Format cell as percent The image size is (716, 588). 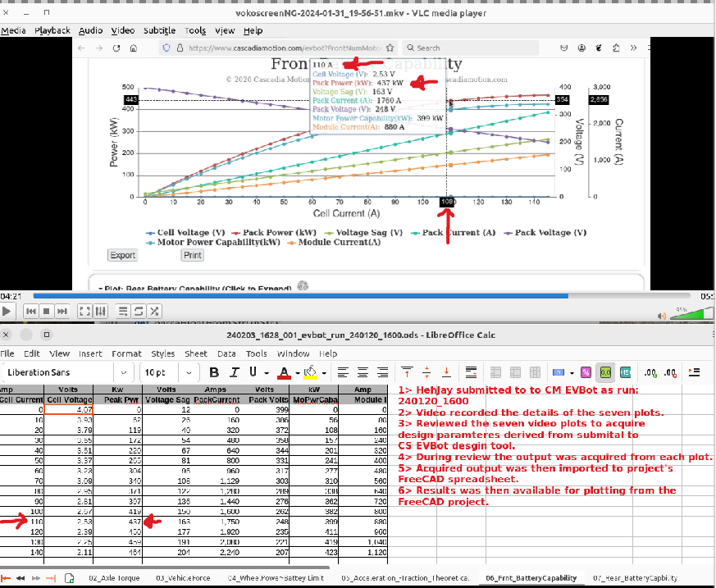point(586,373)
